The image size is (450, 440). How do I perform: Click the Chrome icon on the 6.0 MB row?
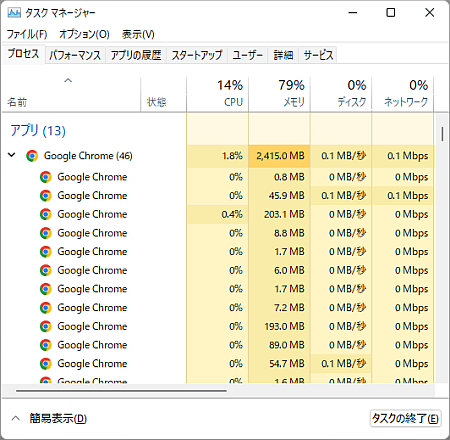click(x=46, y=270)
